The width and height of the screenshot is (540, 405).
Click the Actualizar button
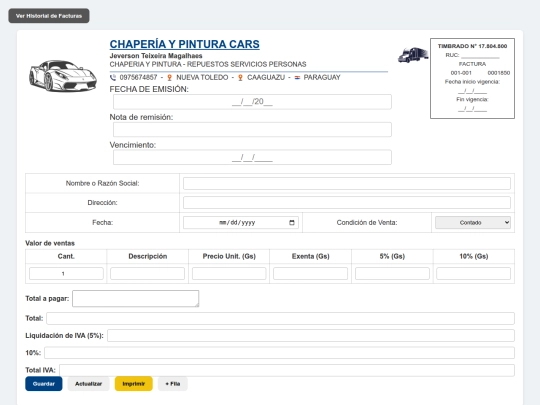tap(89, 384)
